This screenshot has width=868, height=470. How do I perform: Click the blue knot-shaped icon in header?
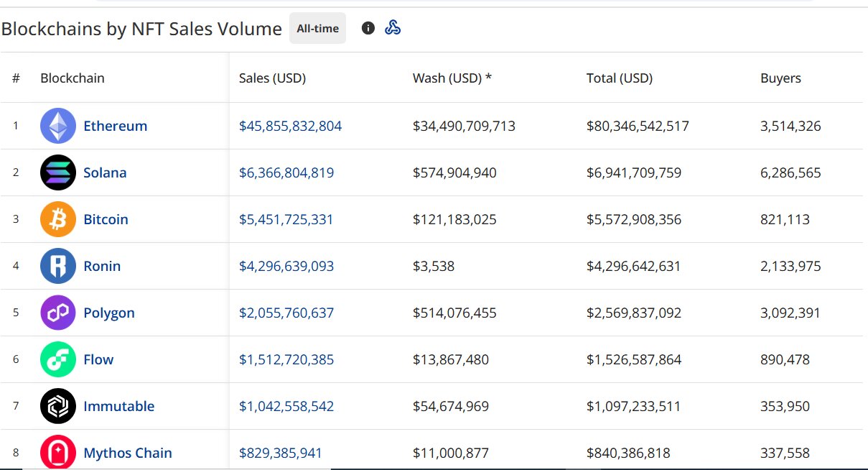click(x=393, y=28)
